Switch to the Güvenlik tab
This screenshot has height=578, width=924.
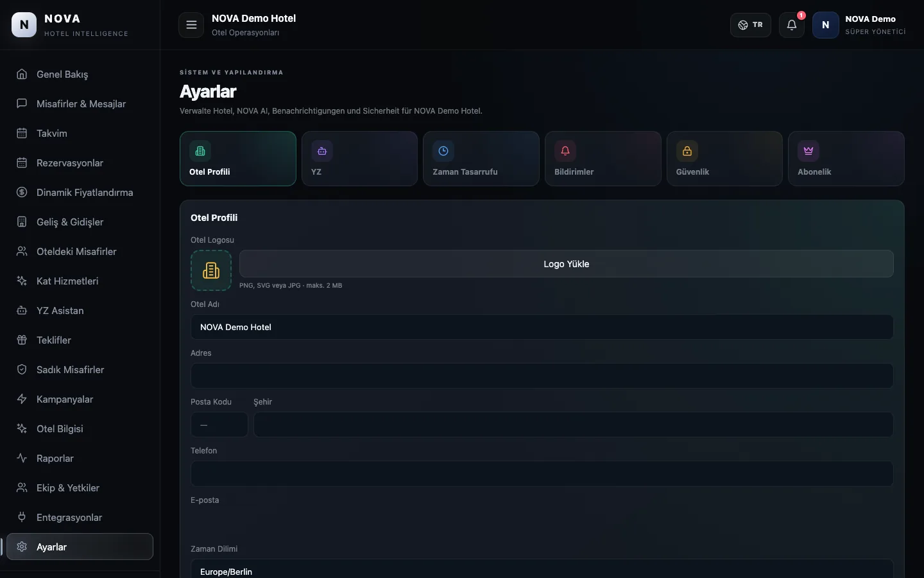tap(724, 159)
